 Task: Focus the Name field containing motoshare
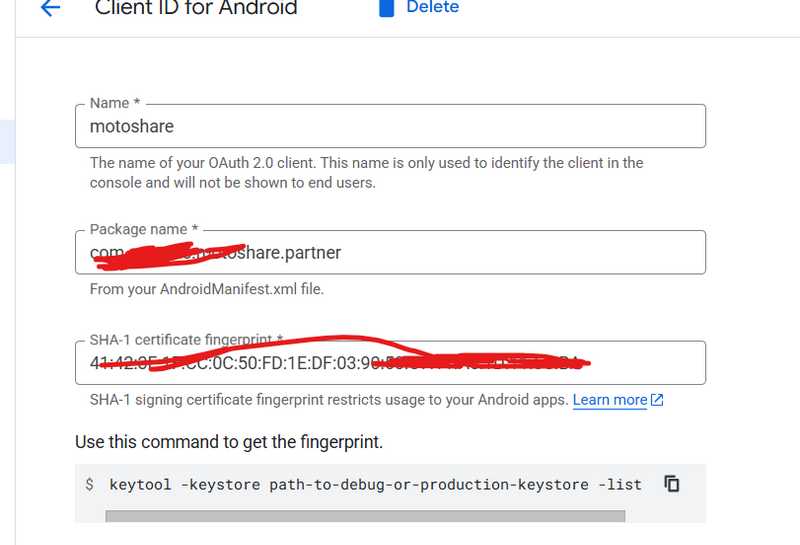pos(390,127)
